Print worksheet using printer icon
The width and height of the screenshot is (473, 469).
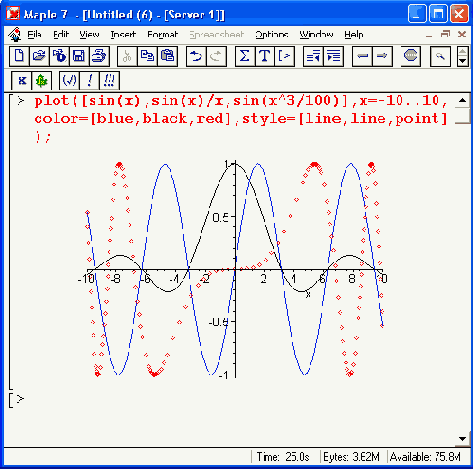99,56
